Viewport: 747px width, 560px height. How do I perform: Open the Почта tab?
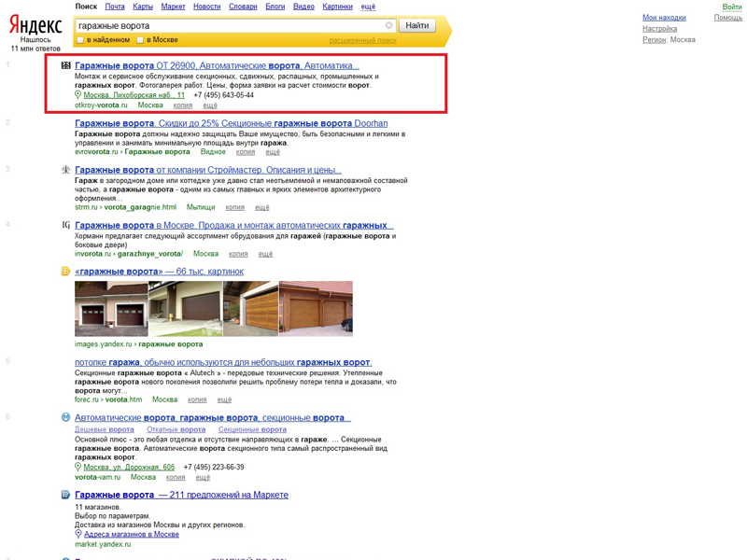tap(115, 7)
